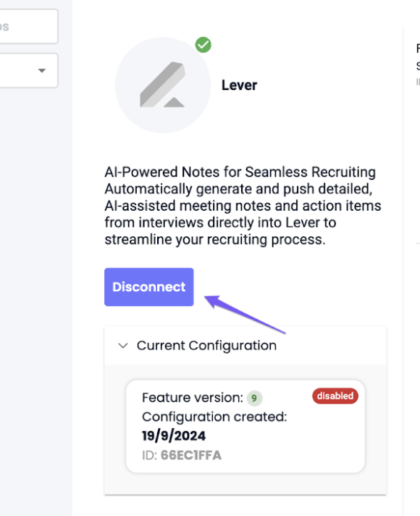The image size is (420, 516).
Task: Click the ID 66EC1FFA text
Action: click(x=182, y=455)
